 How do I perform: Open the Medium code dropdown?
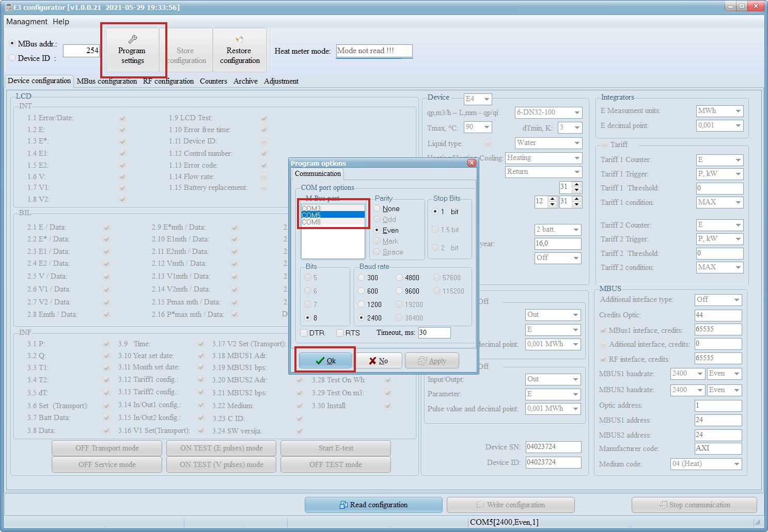(706, 464)
